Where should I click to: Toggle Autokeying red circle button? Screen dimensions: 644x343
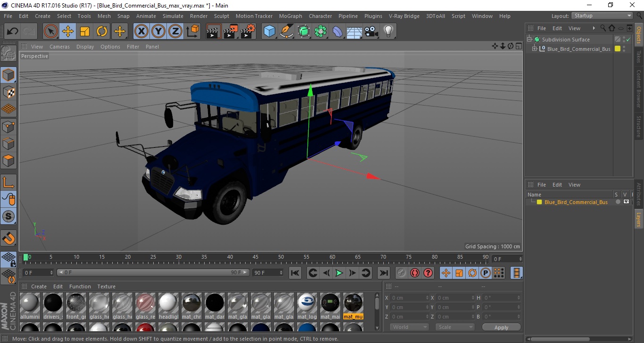pyautogui.click(x=414, y=273)
